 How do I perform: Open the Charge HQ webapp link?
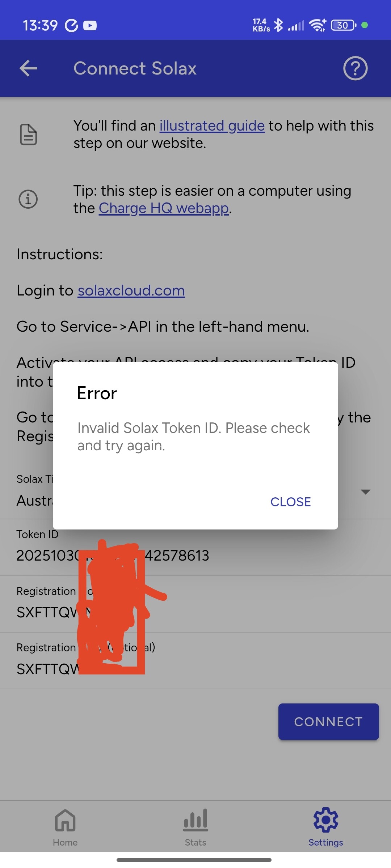[164, 208]
